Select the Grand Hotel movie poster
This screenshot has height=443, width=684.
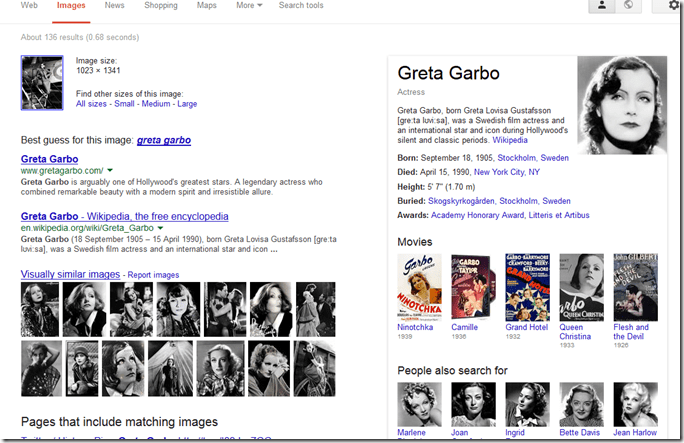coord(526,286)
